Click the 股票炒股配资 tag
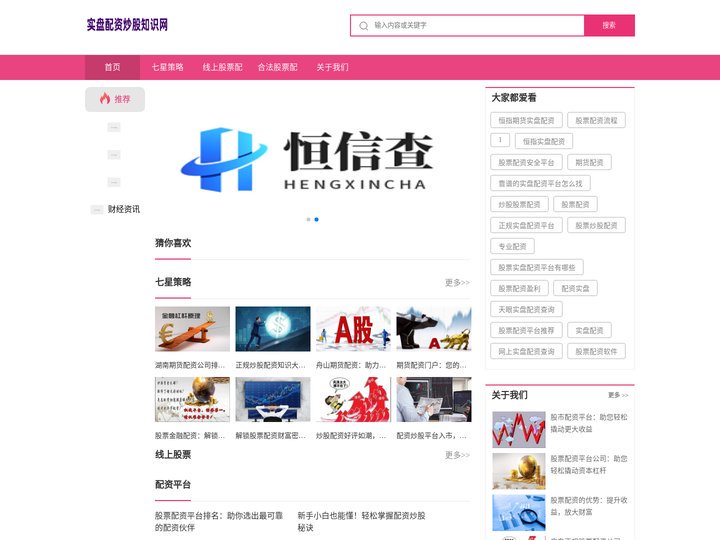Viewport: 720px width, 540px height. (596, 225)
